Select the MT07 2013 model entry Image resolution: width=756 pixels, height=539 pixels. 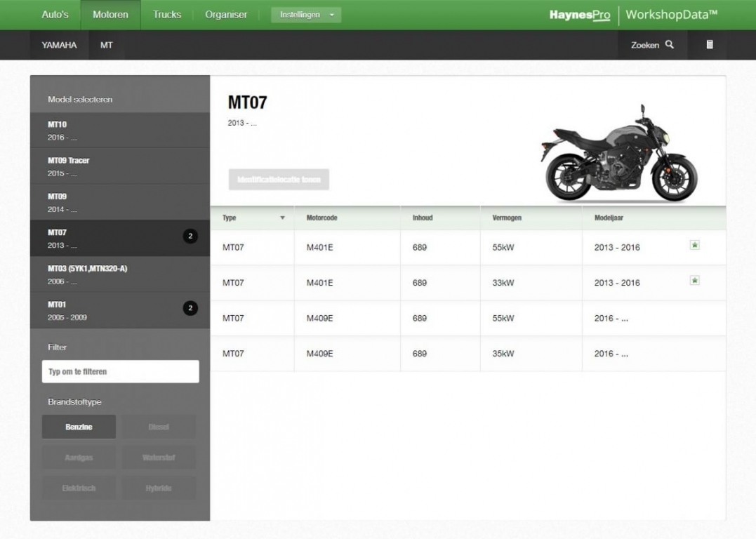pyautogui.click(x=120, y=238)
